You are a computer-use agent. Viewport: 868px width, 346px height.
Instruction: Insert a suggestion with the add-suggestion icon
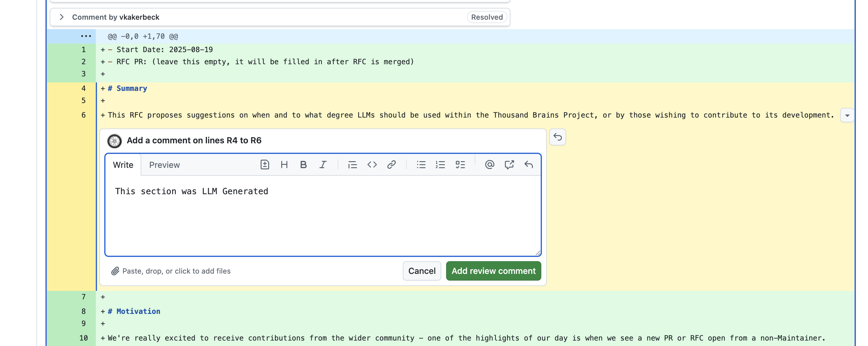[265, 165]
